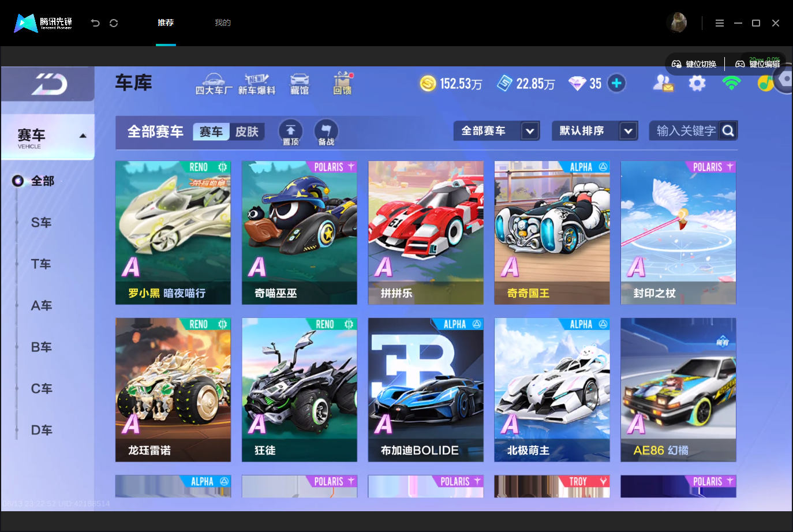
Task: Select the 龙珏雷诺 car card
Action: point(173,390)
